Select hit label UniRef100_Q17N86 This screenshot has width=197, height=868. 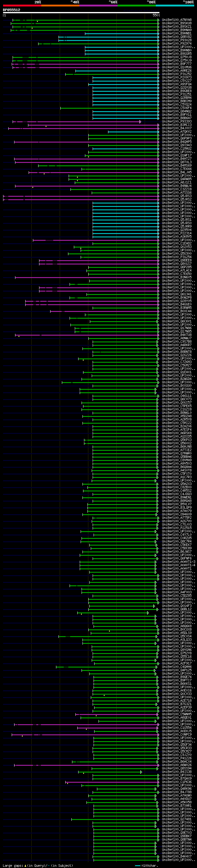[x=177, y=328]
